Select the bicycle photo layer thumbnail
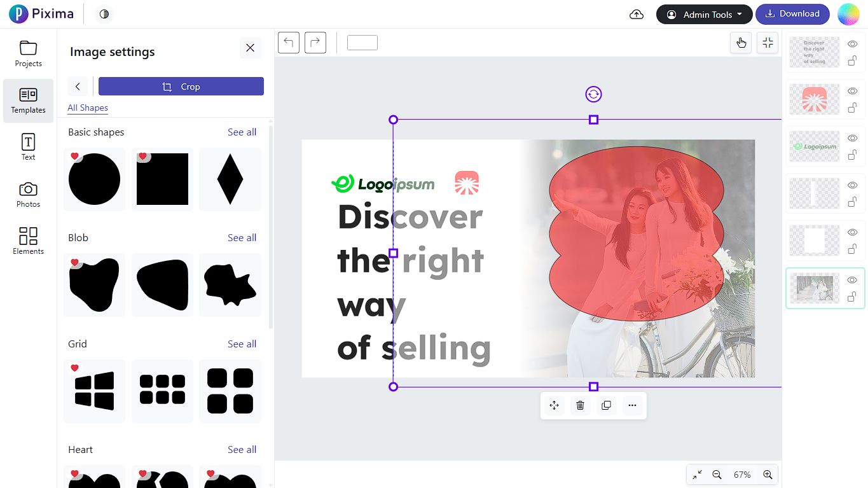Screen dimensions: 868x488 (x=815, y=288)
